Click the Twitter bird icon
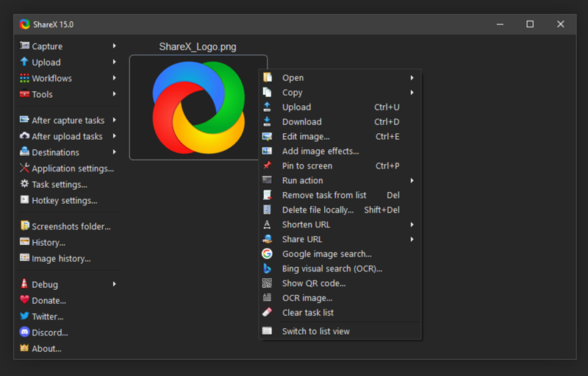 point(24,316)
